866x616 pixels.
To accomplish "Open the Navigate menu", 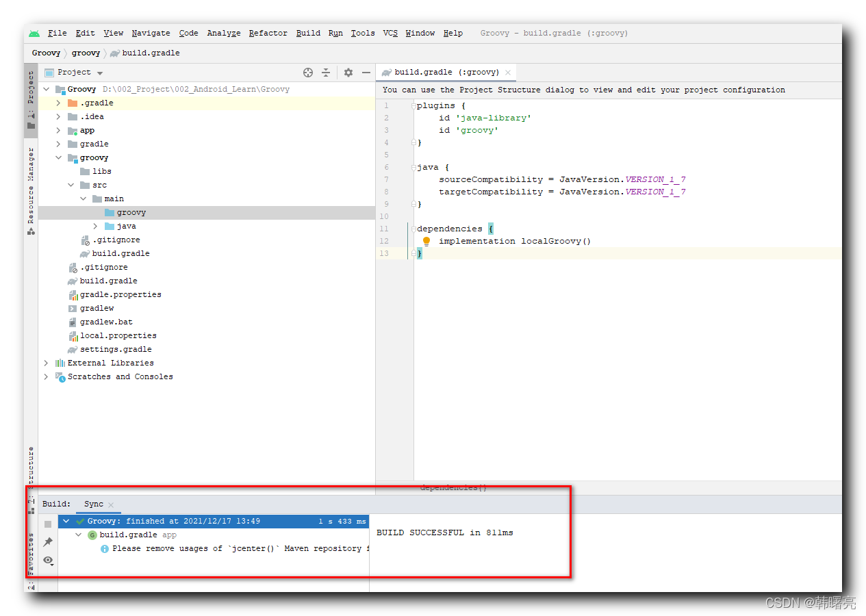I will click(151, 33).
